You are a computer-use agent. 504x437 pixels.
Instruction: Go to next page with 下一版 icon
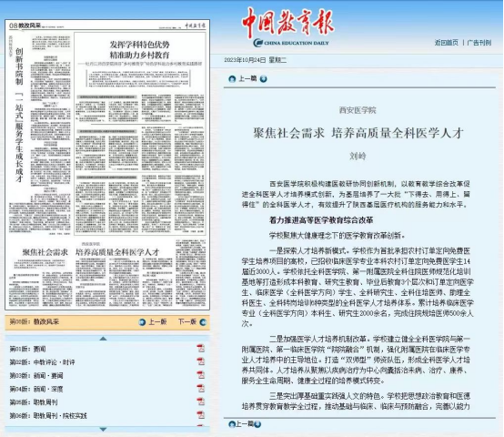(x=203, y=322)
